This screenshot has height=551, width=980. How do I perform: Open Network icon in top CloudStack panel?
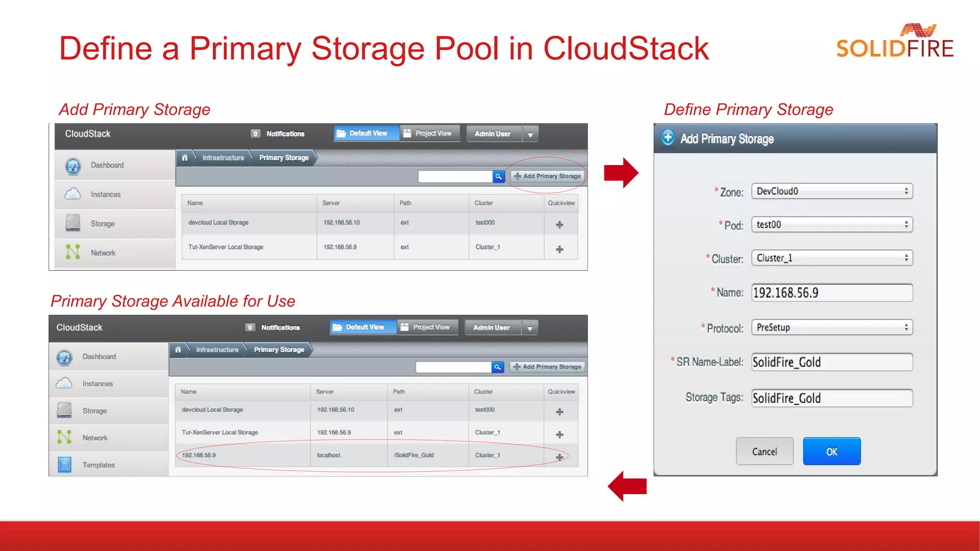pos(73,252)
